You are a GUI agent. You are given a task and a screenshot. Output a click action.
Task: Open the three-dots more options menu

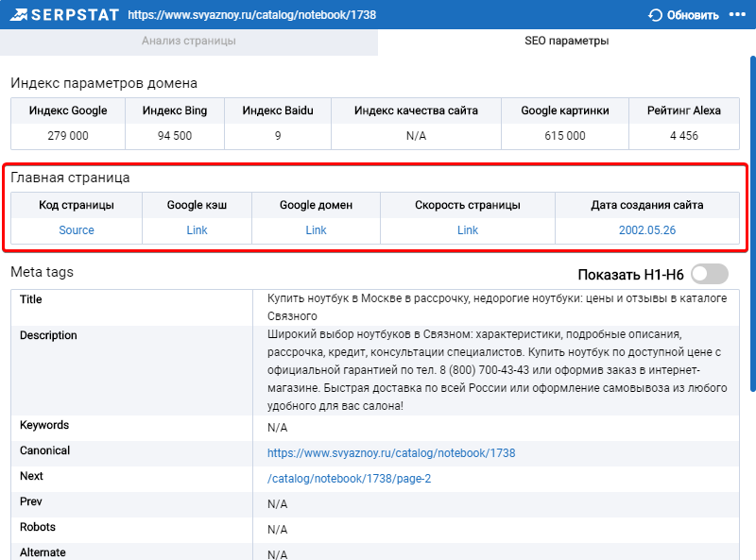[737, 14]
